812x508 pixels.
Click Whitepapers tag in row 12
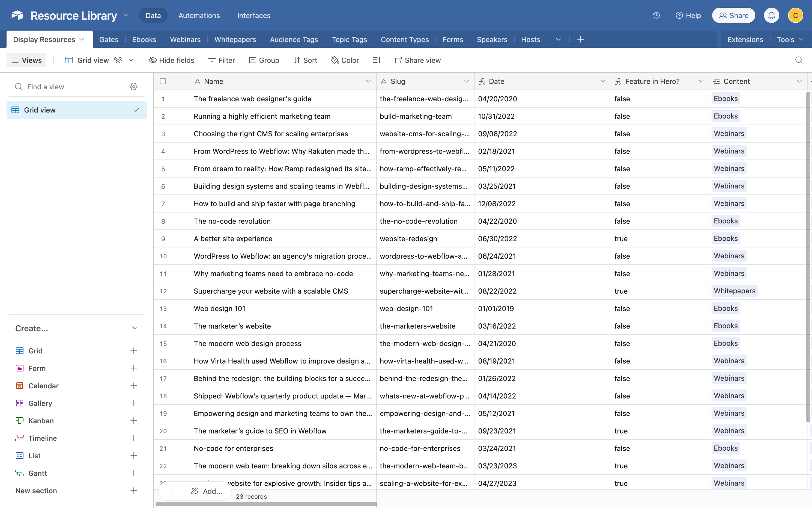click(735, 291)
